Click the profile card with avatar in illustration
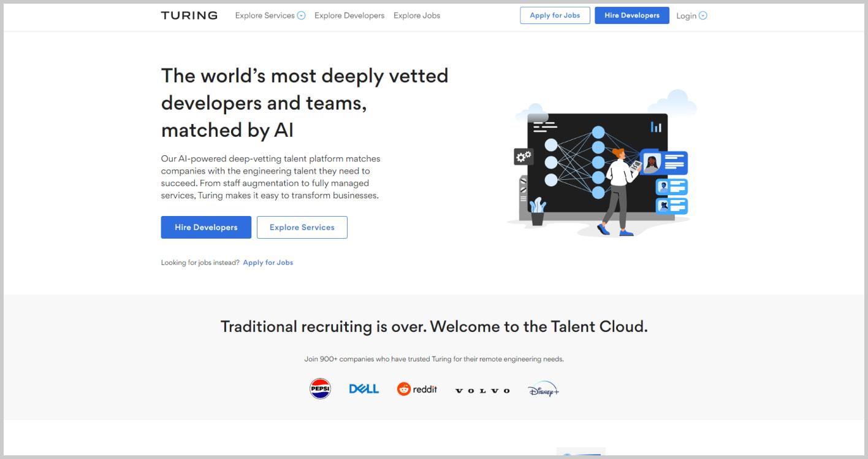Screen dimensions: 868x459 pyautogui.click(x=664, y=163)
